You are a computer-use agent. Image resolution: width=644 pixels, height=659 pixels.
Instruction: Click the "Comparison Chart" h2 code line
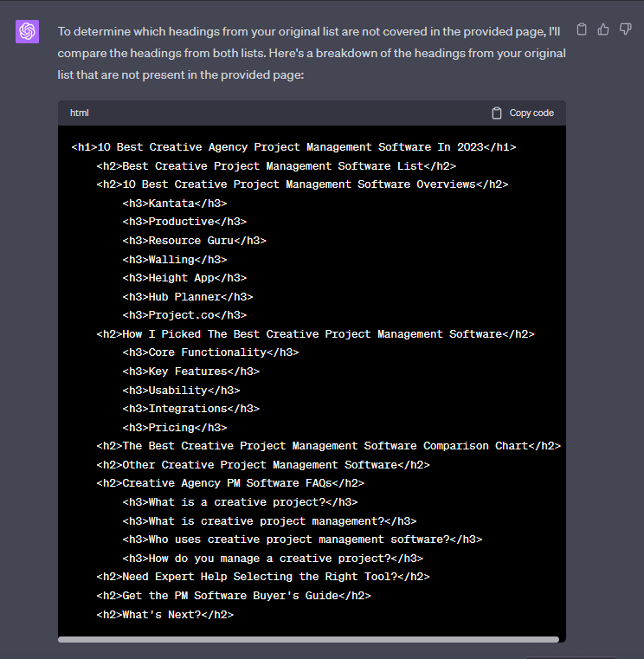(328, 446)
